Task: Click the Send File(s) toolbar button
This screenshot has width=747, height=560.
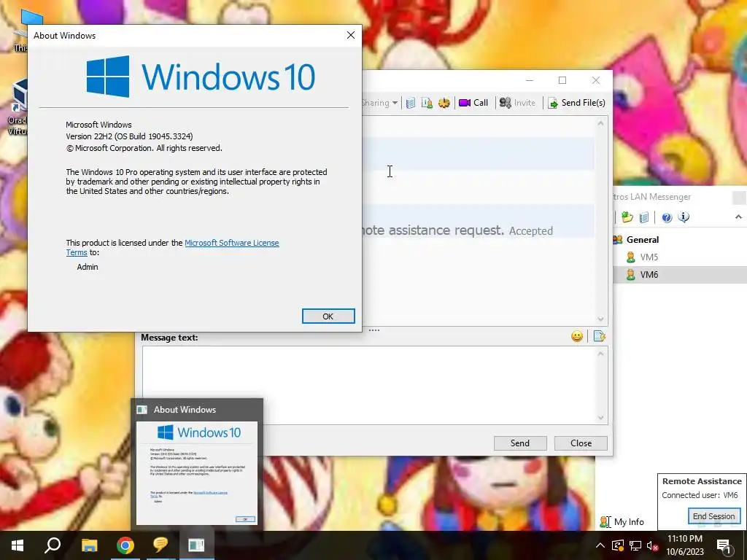Action: pyautogui.click(x=576, y=103)
